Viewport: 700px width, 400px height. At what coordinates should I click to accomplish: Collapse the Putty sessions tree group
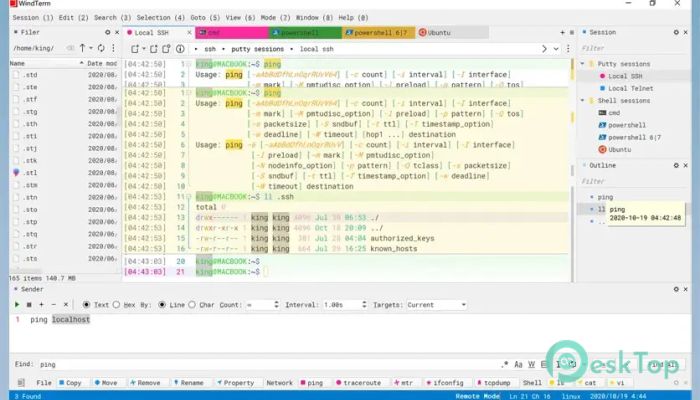(583, 64)
